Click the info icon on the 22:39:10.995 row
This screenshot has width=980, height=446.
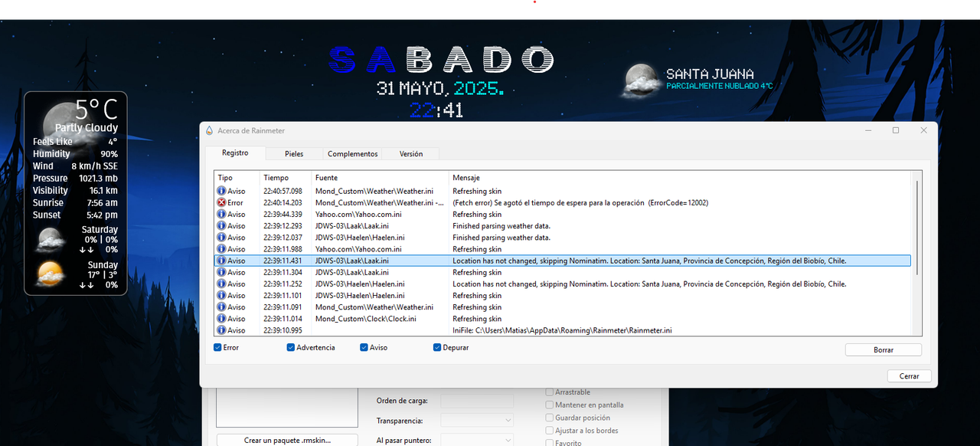[x=221, y=330]
